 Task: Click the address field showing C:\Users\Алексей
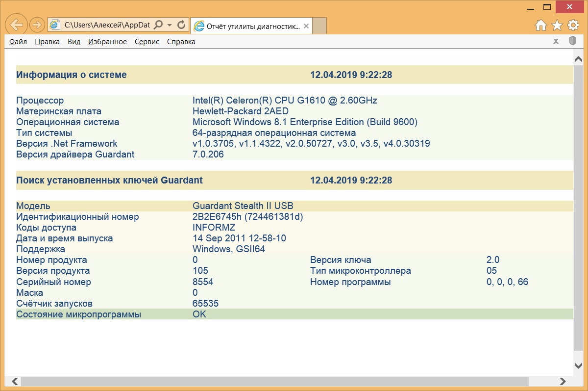coord(107,25)
